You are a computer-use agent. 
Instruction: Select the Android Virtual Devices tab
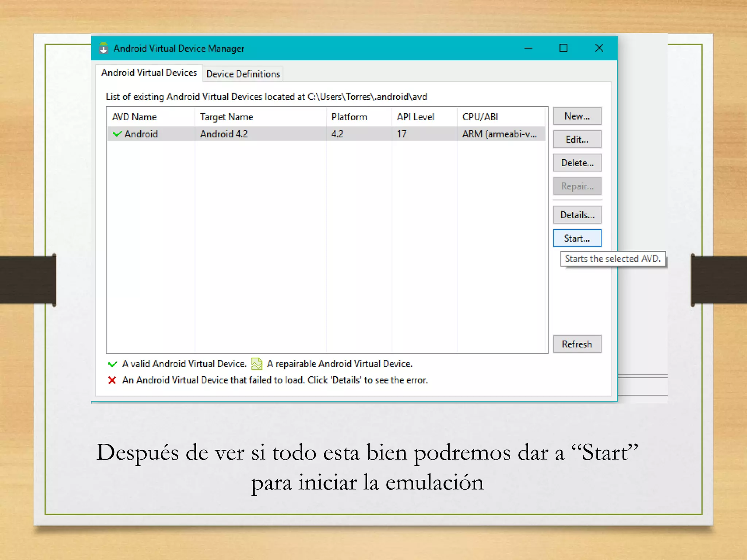click(149, 73)
